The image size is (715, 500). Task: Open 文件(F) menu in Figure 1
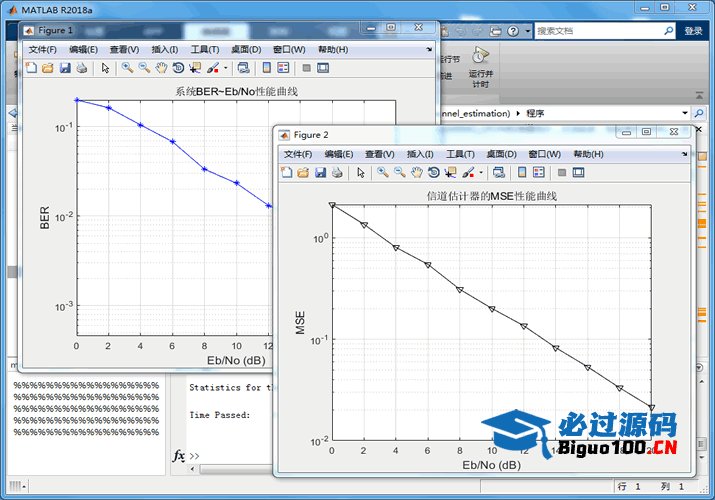pyautogui.click(x=42, y=50)
